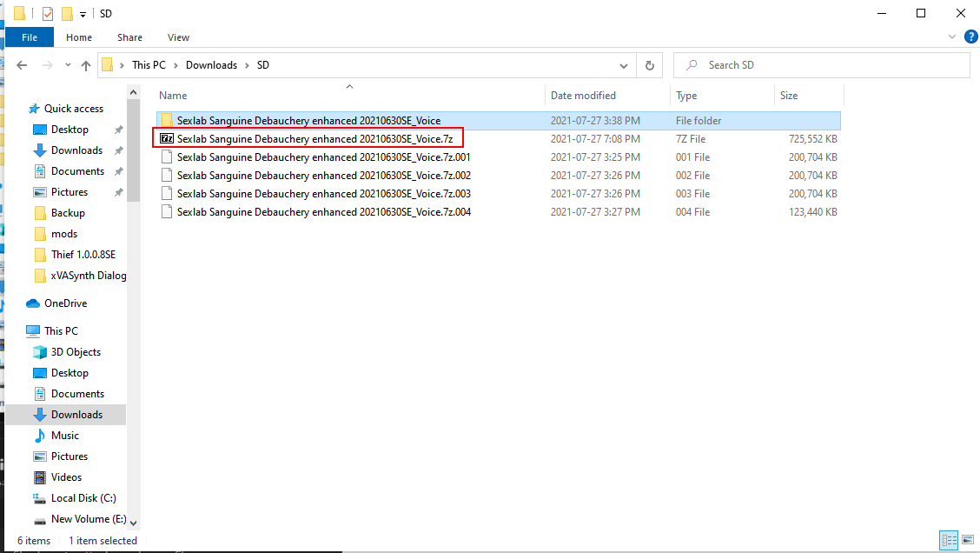Click navigation pane scrollbar up arrow
This screenshot has height=553, width=980.
[133, 92]
